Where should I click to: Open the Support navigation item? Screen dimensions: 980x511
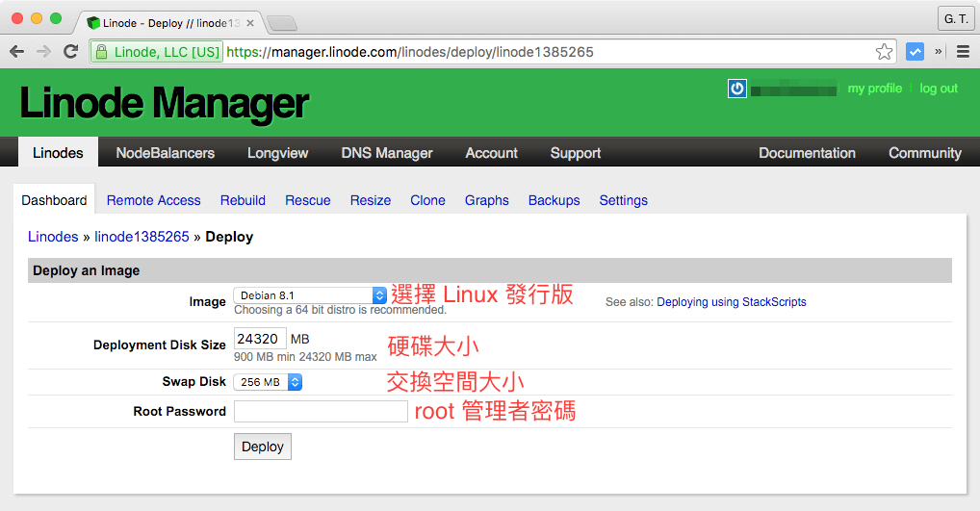575,153
